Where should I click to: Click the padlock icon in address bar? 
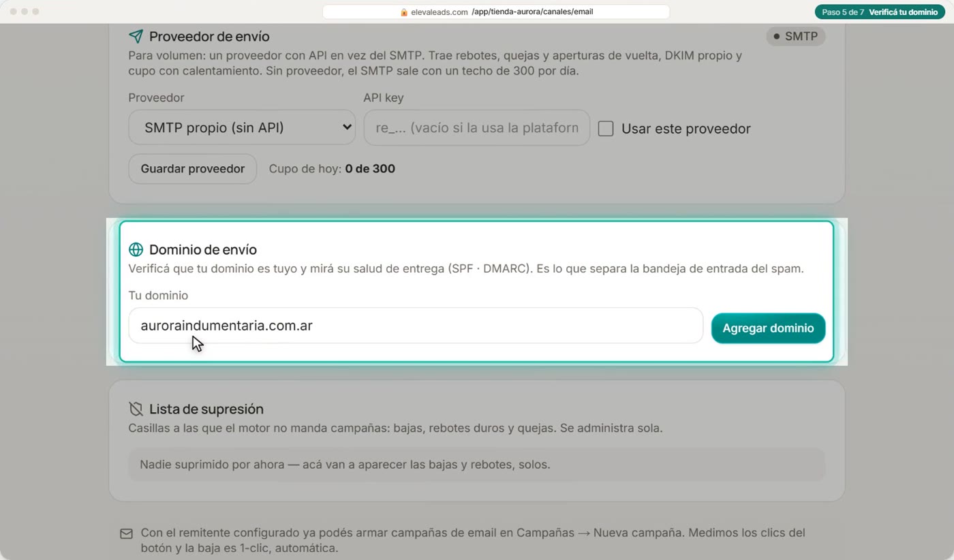pos(403,12)
